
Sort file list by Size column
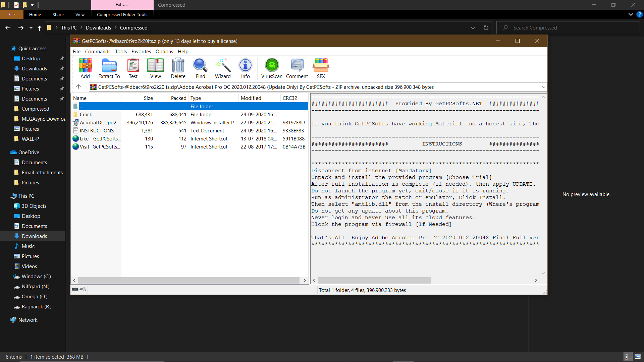coord(138,98)
